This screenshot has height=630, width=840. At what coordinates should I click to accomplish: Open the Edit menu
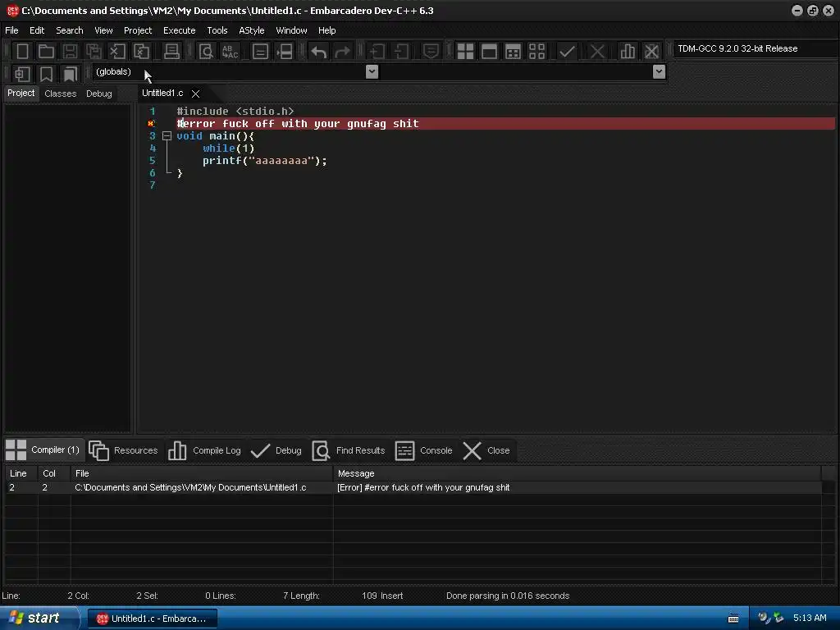[x=37, y=30]
